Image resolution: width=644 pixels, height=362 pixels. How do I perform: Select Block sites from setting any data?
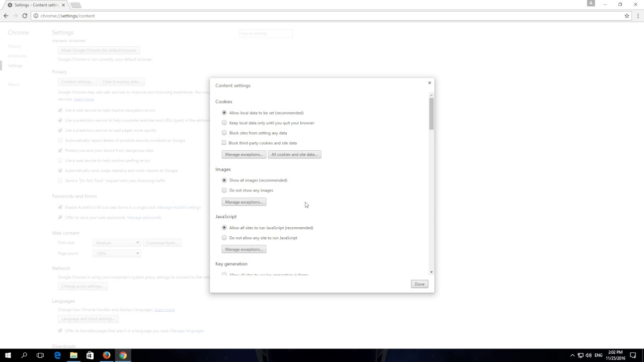(224, 133)
